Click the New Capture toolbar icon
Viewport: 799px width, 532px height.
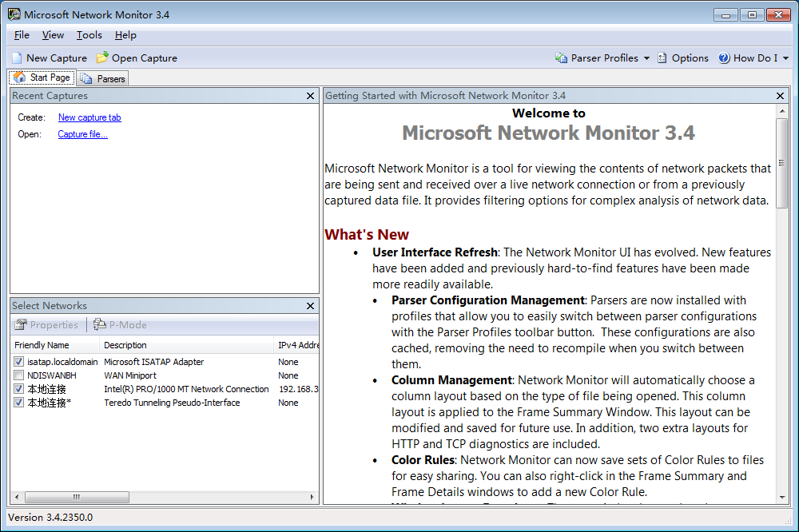click(17, 58)
